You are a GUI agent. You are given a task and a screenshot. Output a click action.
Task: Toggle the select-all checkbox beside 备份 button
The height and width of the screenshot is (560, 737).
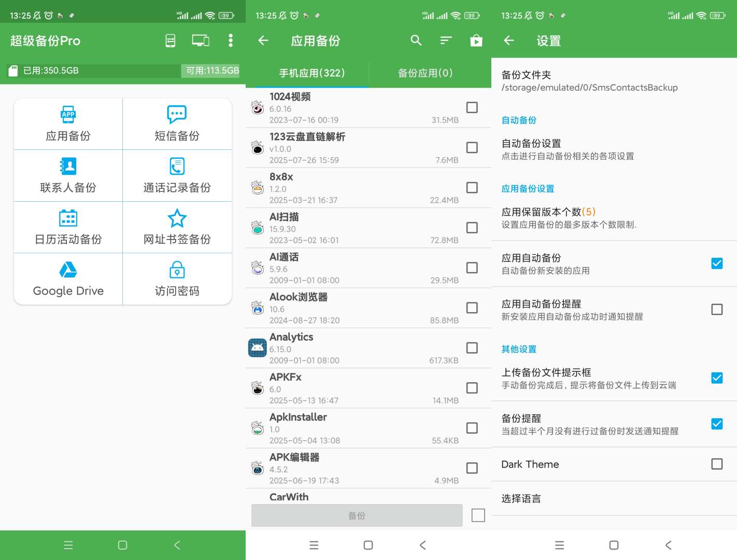[x=478, y=515]
